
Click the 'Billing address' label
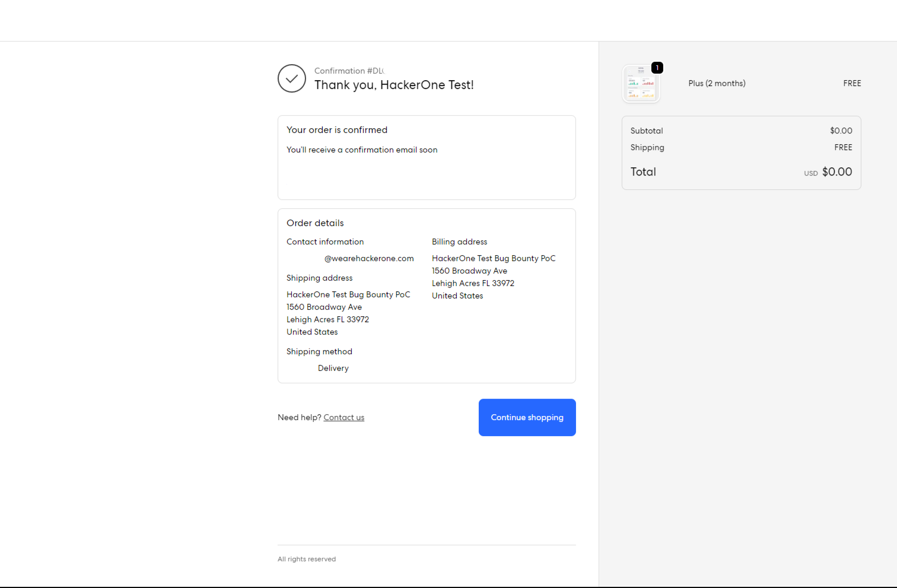459,242
